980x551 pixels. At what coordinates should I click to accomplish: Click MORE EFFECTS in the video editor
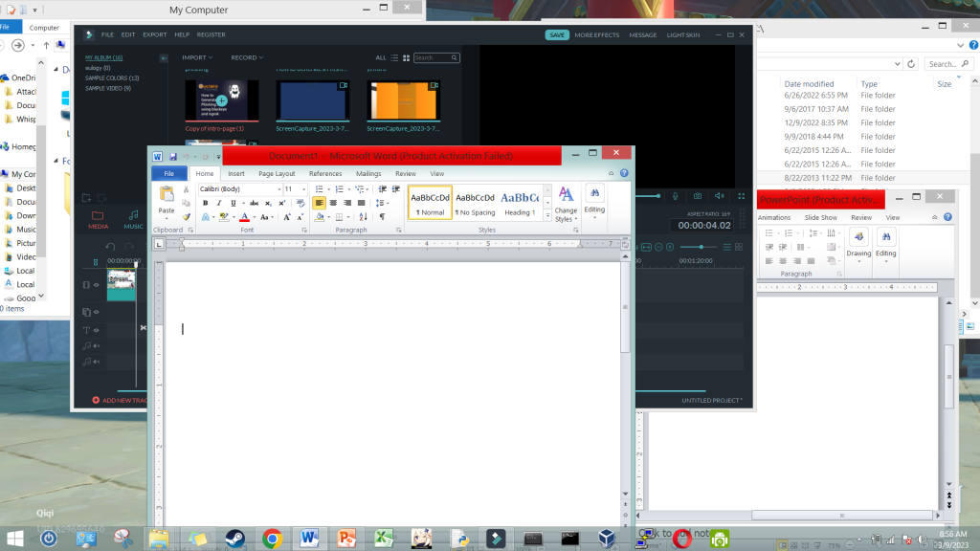[x=597, y=35]
